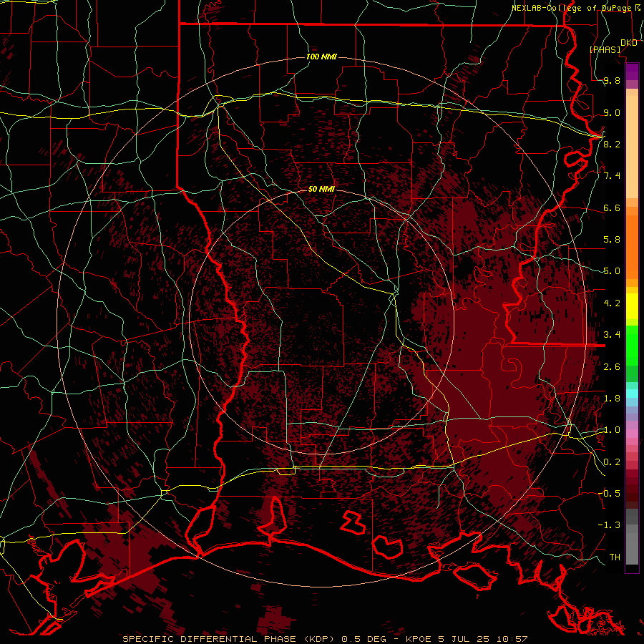Click the 8.2 value on color scale
Screen dimensions: 644x644
[x=612, y=144]
